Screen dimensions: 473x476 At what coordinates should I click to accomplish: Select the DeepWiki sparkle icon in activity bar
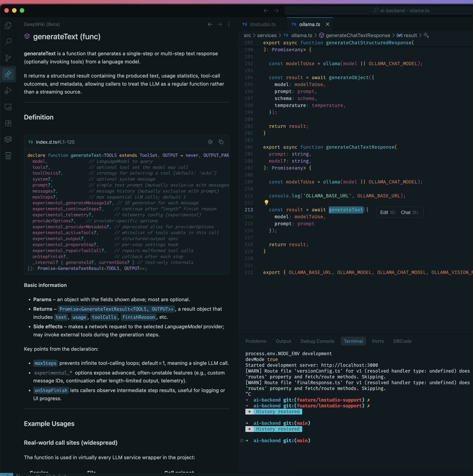click(x=8, y=74)
